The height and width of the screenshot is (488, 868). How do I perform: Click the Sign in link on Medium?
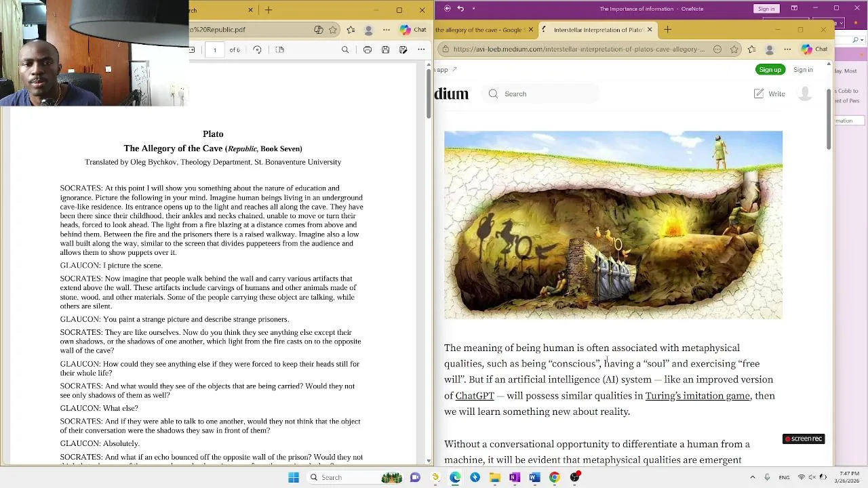[x=803, y=69]
